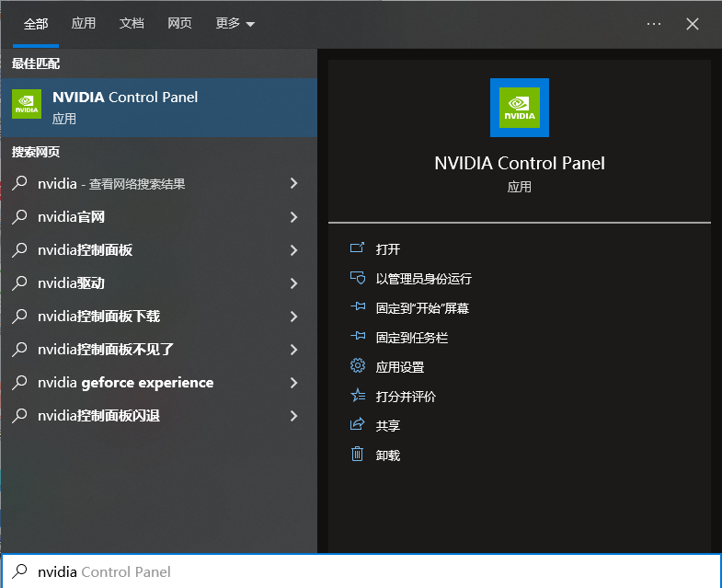
Task: Select suggestion text nvidia geforce experience
Action: click(126, 383)
